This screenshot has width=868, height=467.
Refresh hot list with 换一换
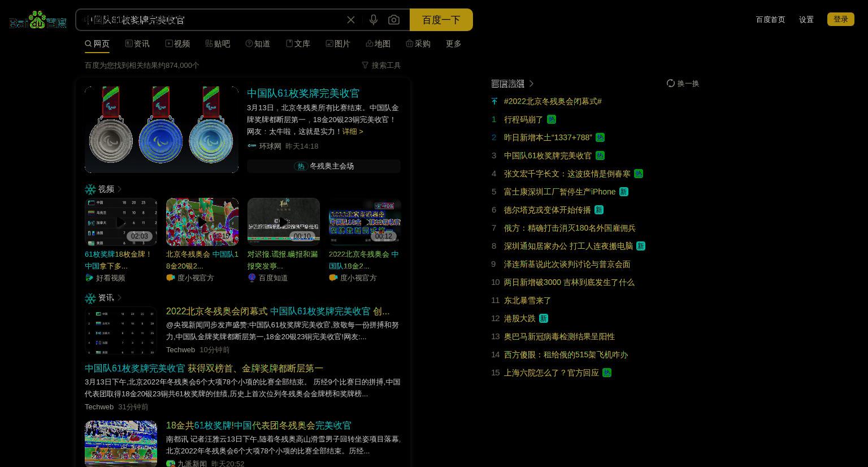pyautogui.click(x=683, y=83)
